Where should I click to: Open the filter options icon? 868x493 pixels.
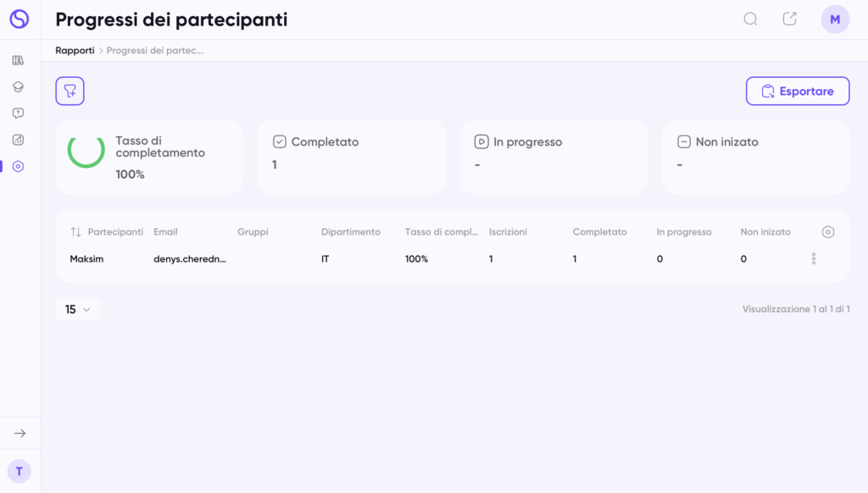[70, 91]
